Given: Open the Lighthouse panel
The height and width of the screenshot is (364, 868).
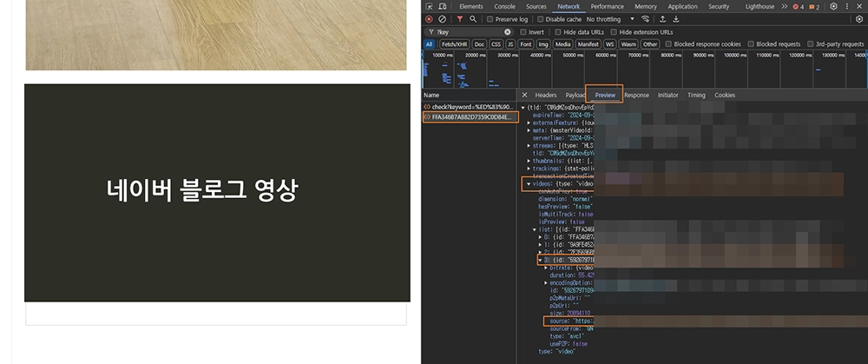Looking at the screenshot, I should (759, 7).
